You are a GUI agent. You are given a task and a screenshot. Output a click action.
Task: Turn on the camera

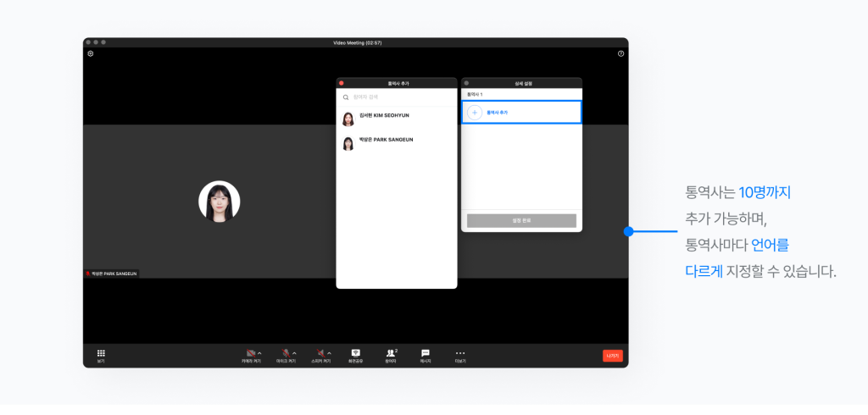click(x=250, y=353)
